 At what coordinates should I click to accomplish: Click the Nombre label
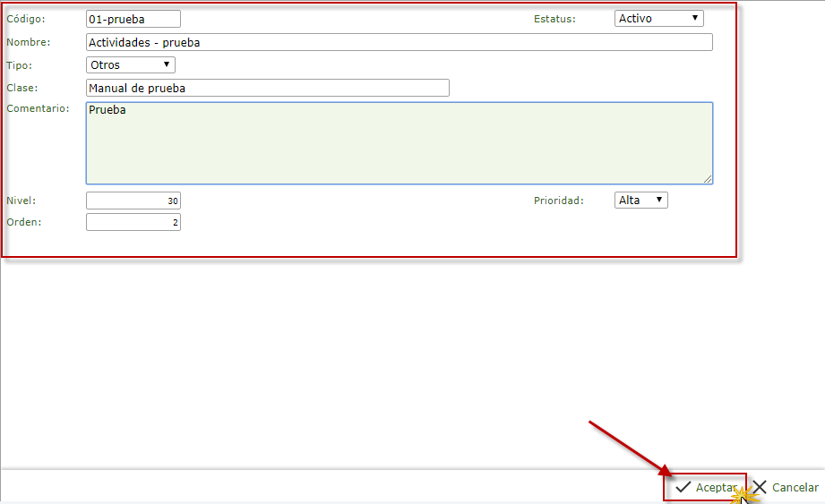point(29,42)
